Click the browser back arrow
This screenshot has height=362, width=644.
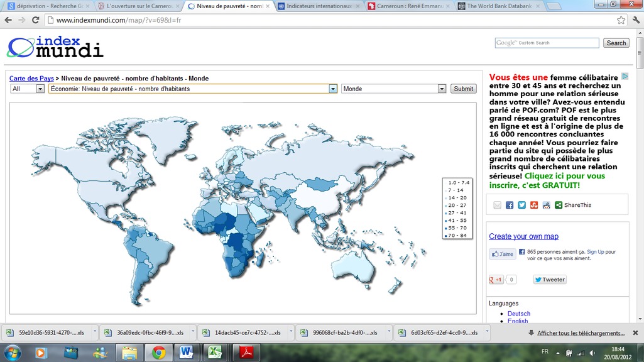[x=9, y=19]
